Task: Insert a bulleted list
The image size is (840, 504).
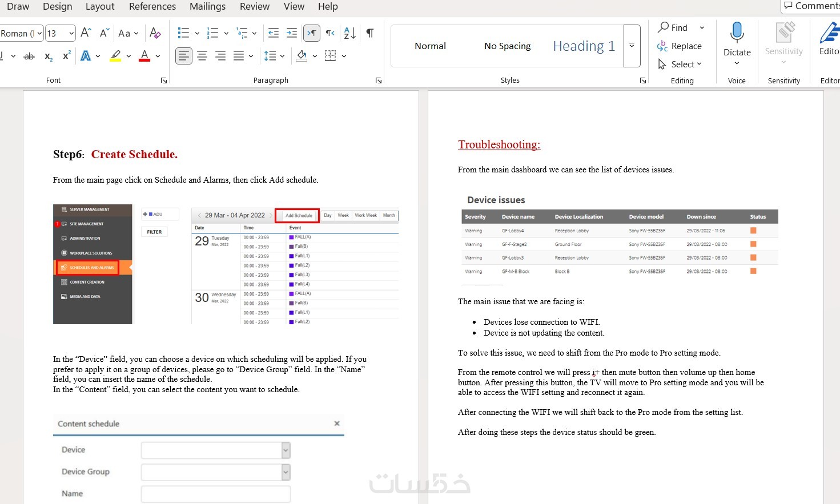Action: [183, 33]
